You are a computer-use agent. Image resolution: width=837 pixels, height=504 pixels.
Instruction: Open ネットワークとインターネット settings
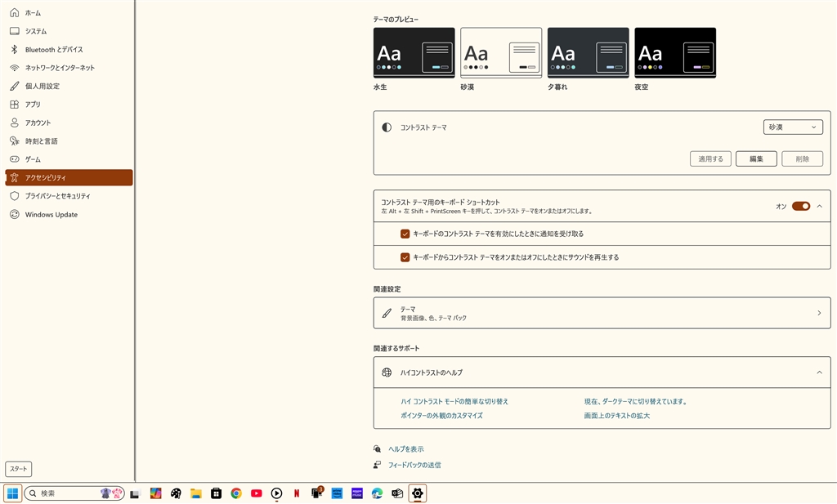pyautogui.click(x=59, y=68)
